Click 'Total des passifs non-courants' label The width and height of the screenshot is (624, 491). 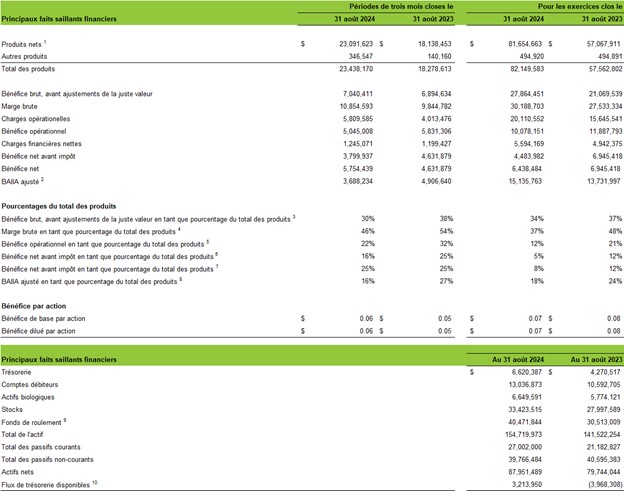tap(47, 460)
